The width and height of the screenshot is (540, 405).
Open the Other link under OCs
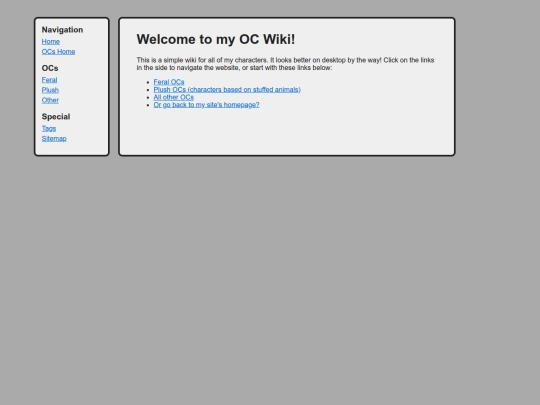tap(50, 100)
